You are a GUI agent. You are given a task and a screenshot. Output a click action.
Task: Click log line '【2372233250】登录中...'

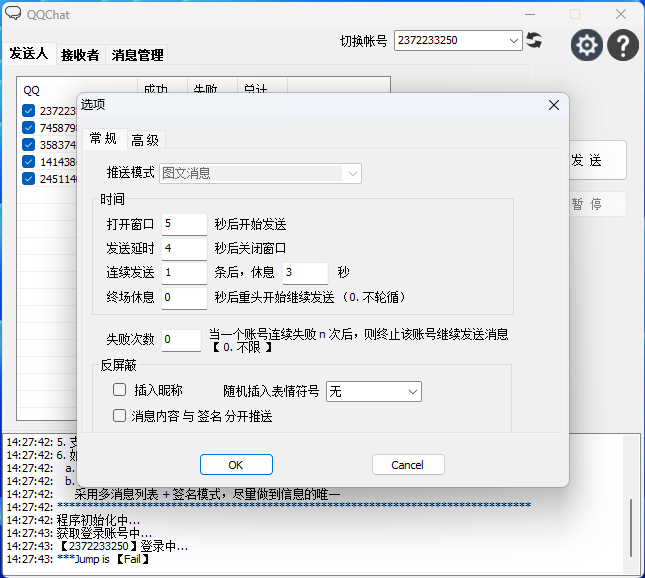[x=123, y=546]
